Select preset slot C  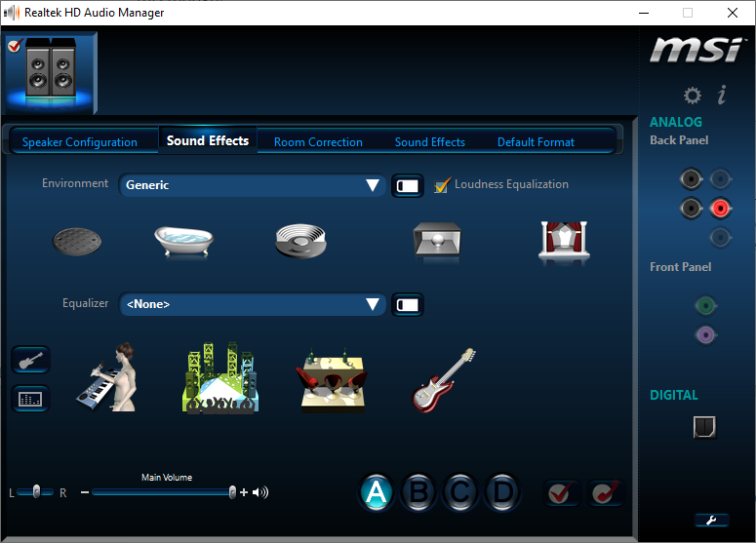pyautogui.click(x=460, y=492)
